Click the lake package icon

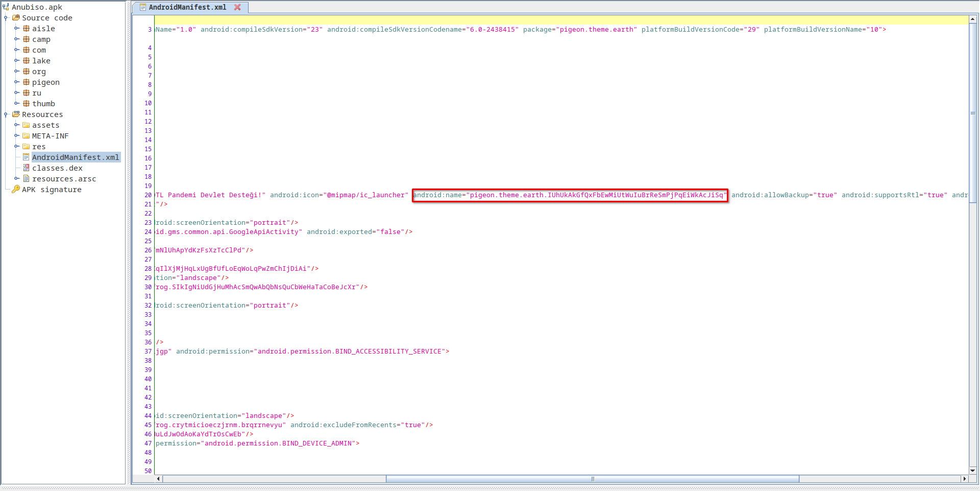(x=26, y=61)
